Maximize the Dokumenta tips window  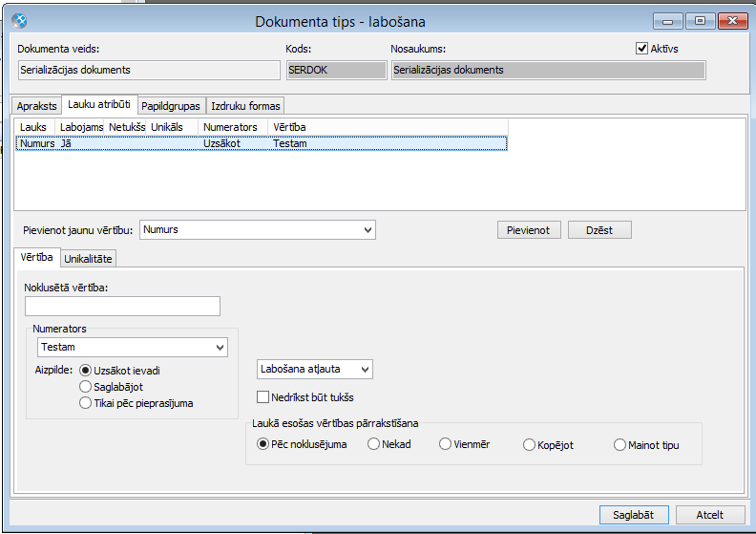[700, 21]
